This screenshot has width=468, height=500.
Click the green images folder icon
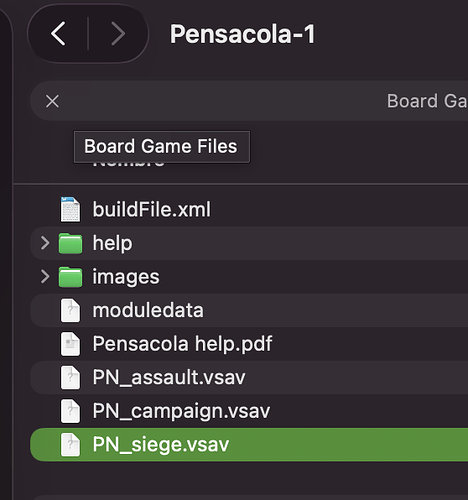click(x=70, y=277)
